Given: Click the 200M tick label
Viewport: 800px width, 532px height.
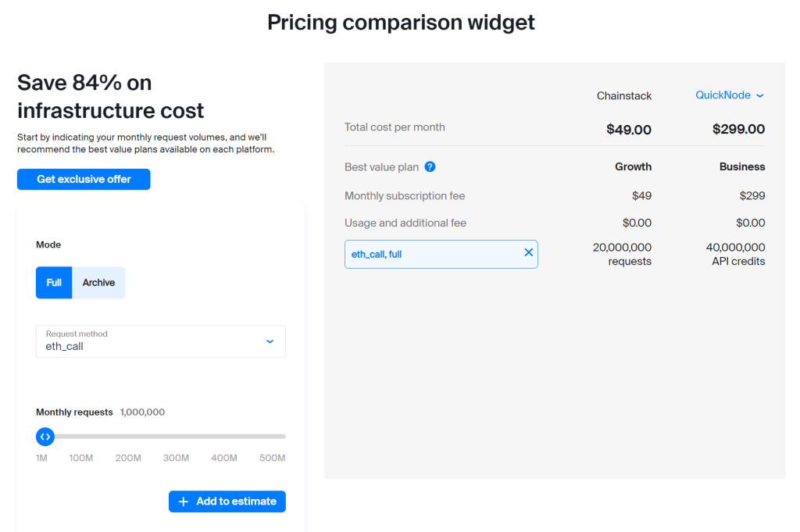Looking at the screenshot, I should (128, 458).
